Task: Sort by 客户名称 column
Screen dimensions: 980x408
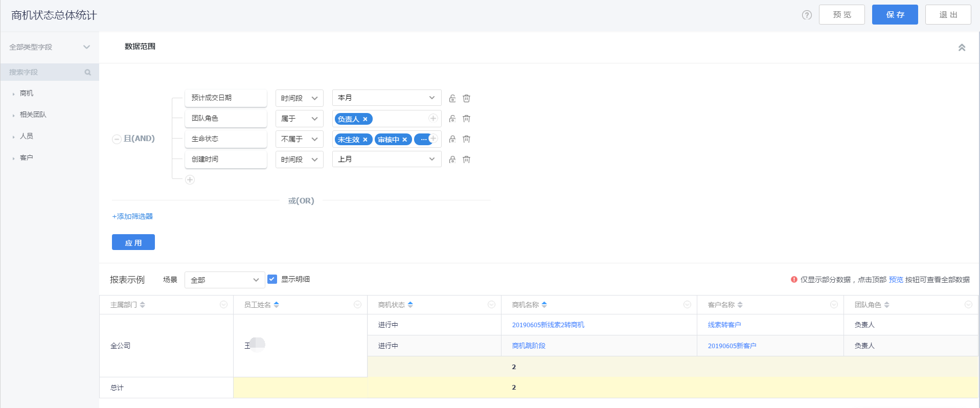Action: (x=740, y=305)
